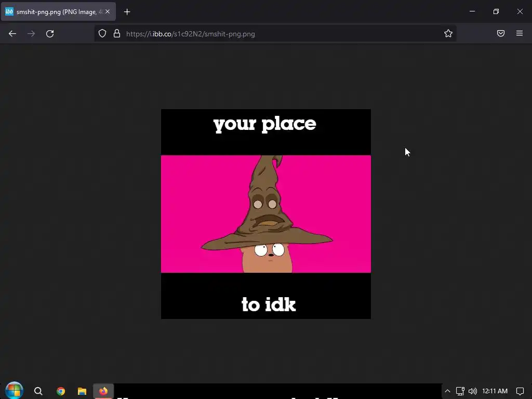Click the sorting hat image
Image resolution: width=532 pixels, height=399 pixels.
266,214
